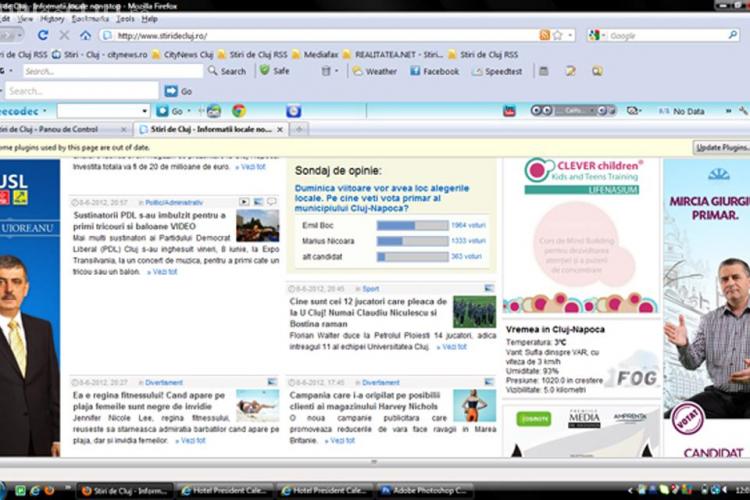Open the CityNews Cluj bookmark folder
The height and width of the screenshot is (500, 750).
click(x=182, y=55)
